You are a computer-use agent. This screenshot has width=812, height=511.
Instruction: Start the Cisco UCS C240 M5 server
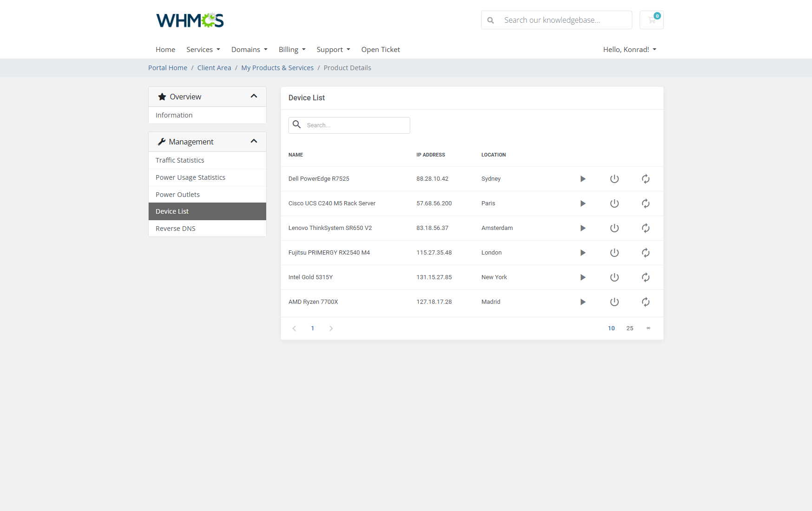(x=583, y=203)
